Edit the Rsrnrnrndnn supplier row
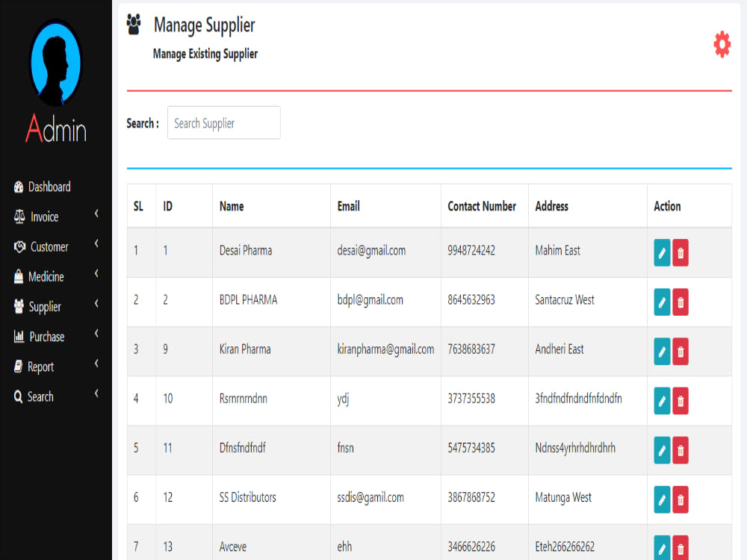This screenshot has width=747, height=560. coord(662,401)
